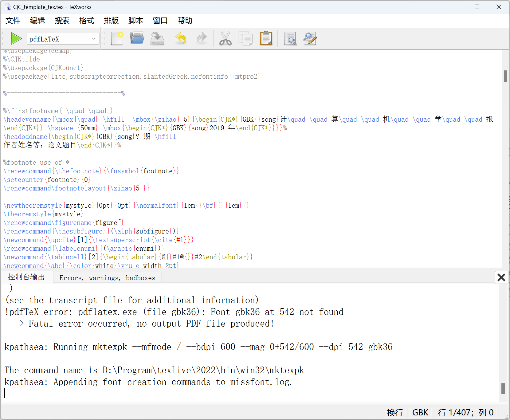This screenshot has width=510, height=420.
Task: Click the \renewcommand{\labelenumi} line
Action: point(84,249)
